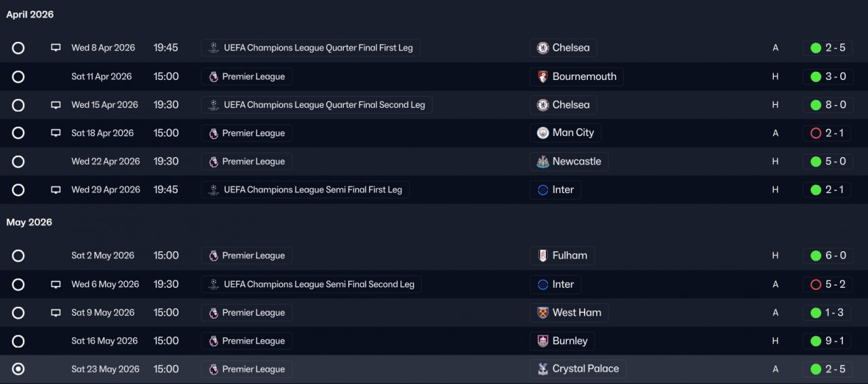Click the Bournemouth club badge
868x384 pixels.
pyautogui.click(x=542, y=77)
